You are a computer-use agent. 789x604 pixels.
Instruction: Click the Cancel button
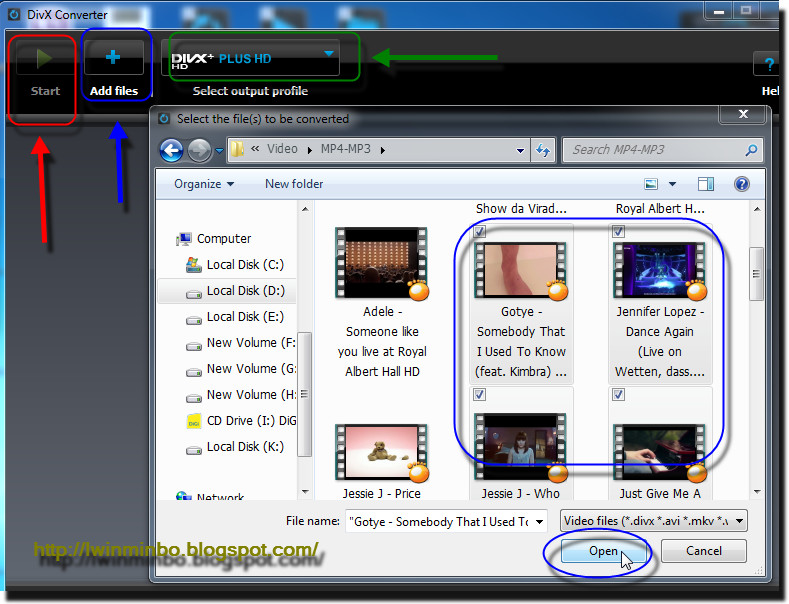tap(703, 551)
